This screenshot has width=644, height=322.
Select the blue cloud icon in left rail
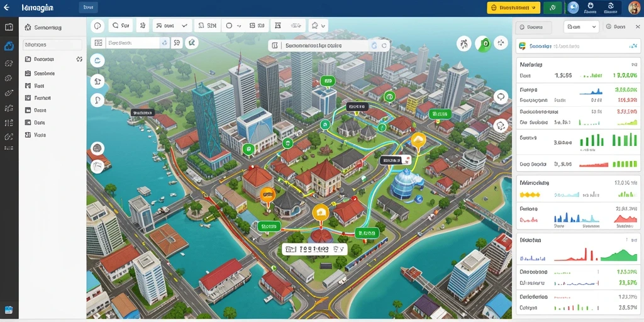(x=9, y=46)
